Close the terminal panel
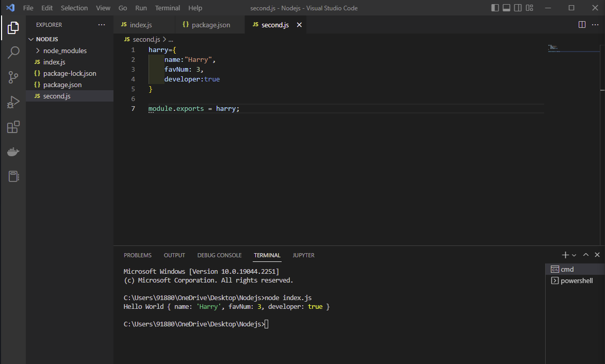This screenshot has width=605, height=364. 597,255
